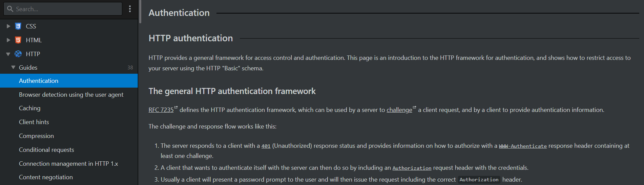Click the search magnifier icon
Viewport: 644px width, 185px height.
pyautogui.click(x=10, y=9)
